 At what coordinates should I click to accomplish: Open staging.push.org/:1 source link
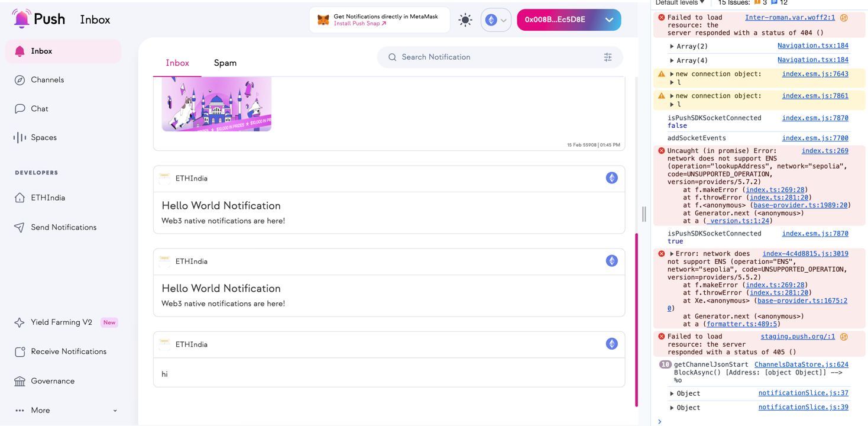click(x=798, y=337)
